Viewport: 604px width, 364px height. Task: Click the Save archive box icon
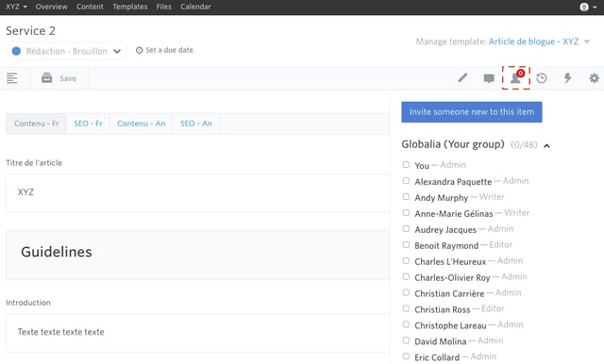(47, 77)
